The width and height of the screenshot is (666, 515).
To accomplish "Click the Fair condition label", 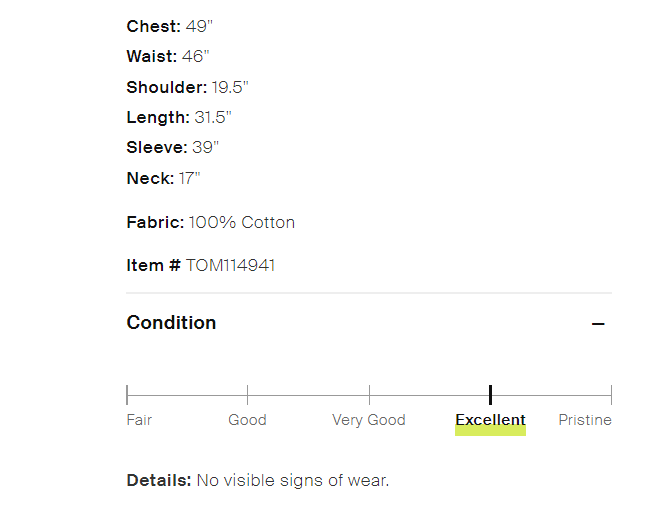I will 139,420.
